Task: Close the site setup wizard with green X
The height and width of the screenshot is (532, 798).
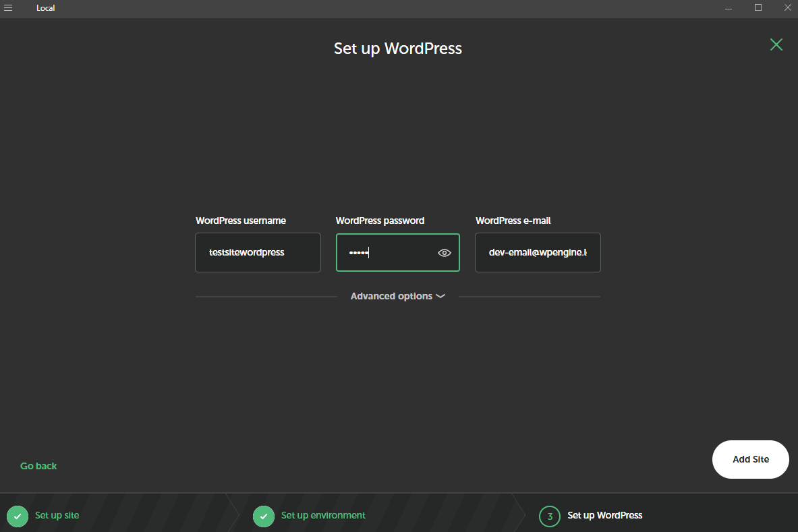Action: [x=776, y=45]
